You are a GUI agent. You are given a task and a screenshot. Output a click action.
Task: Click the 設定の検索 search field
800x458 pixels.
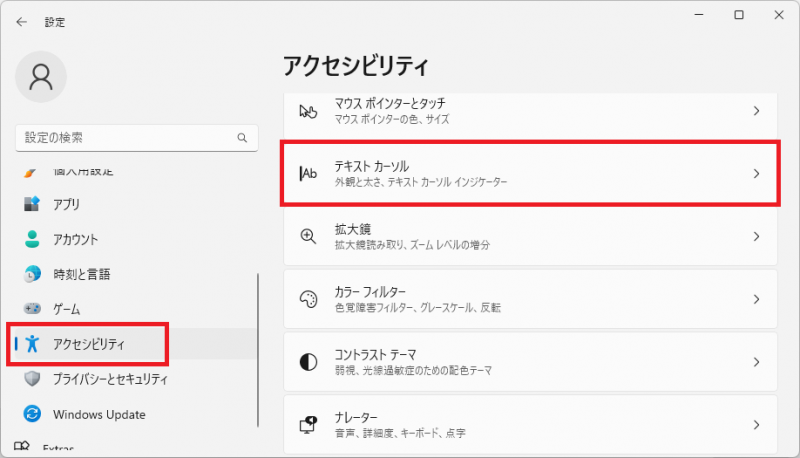(136, 138)
